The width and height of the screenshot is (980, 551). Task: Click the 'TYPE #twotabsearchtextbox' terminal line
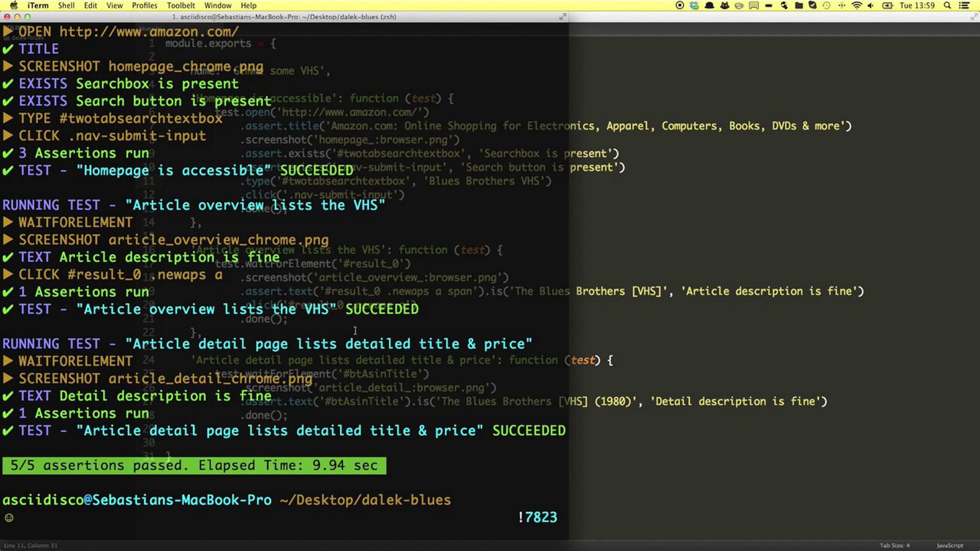(112, 118)
